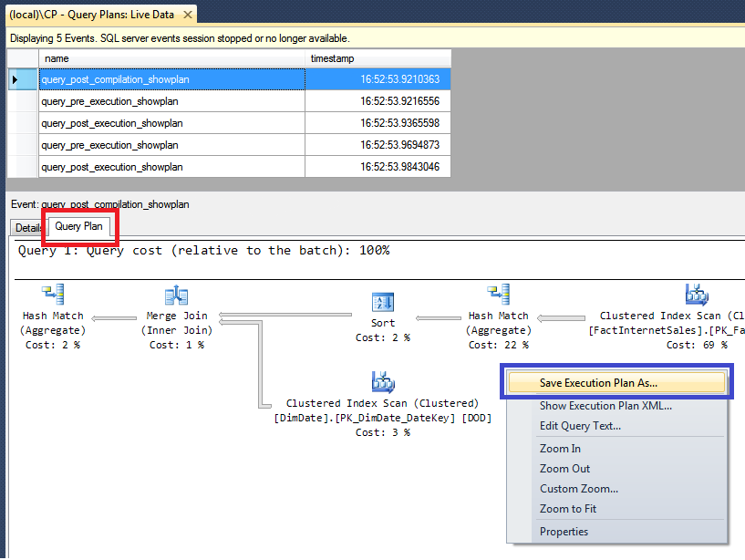Click the FactInternetSales Clustered Index Scan icon
Screen dimensions: 745x560
[697, 295]
